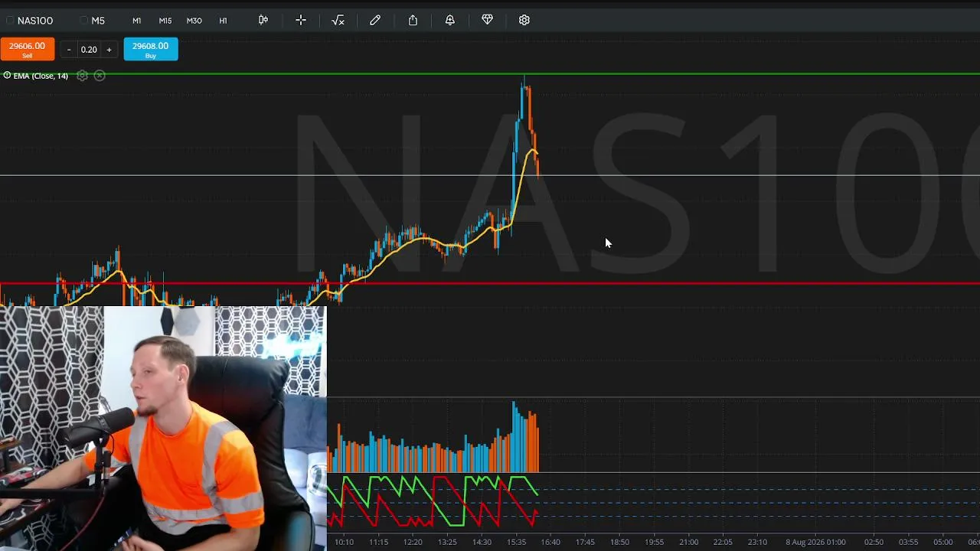The image size is (980, 551).
Task: Open EMA indicator settings gear
Action: coord(82,76)
